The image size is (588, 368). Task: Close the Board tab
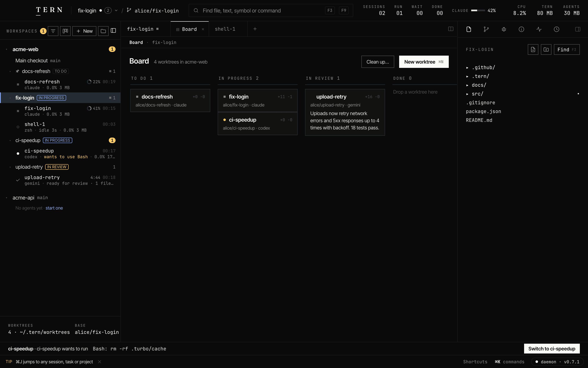(x=203, y=29)
